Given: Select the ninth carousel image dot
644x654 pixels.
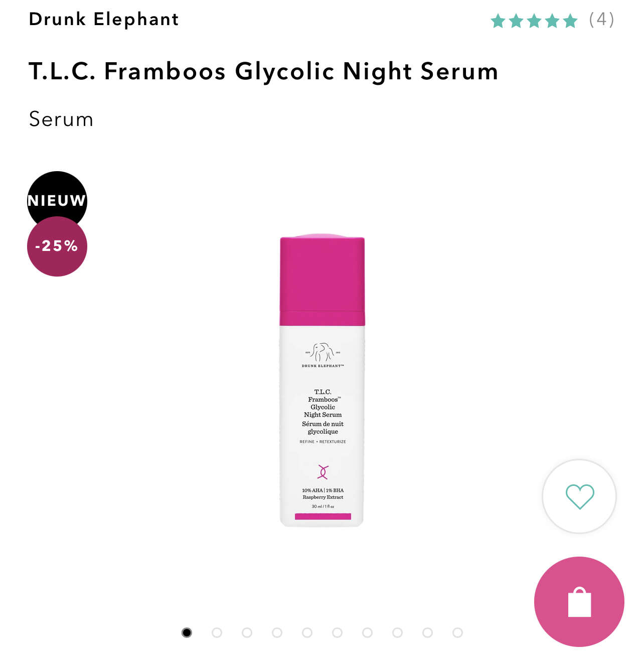Looking at the screenshot, I should [x=427, y=632].
